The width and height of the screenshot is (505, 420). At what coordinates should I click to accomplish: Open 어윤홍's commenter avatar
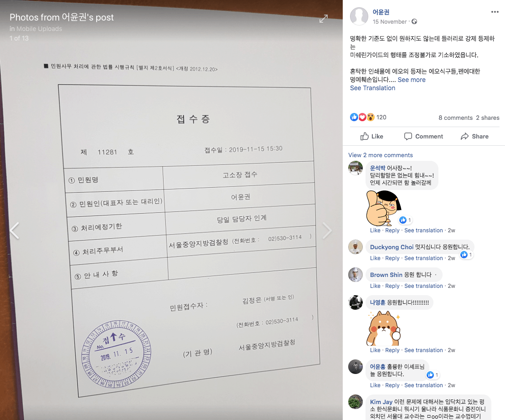point(356,367)
